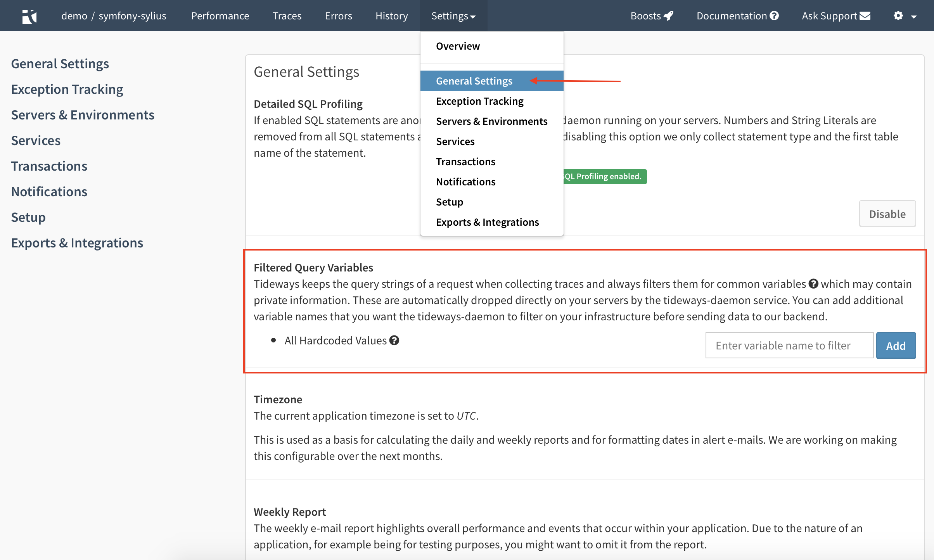
Task: Click the Documentation question mark icon
Action: [x=774, y=16]
